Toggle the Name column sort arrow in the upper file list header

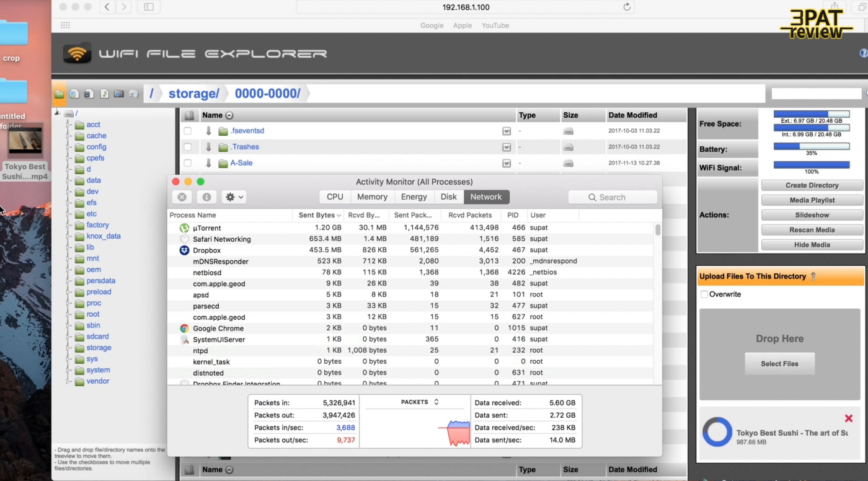(x=229, y=115)
